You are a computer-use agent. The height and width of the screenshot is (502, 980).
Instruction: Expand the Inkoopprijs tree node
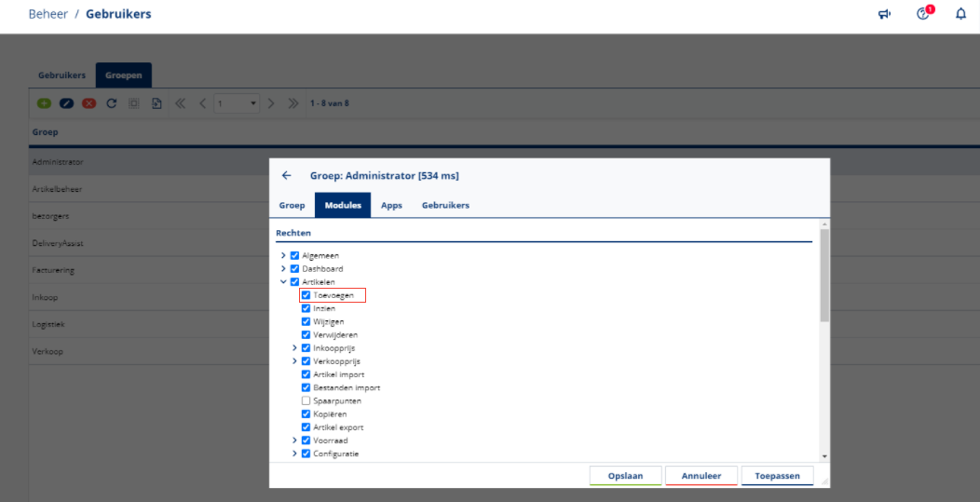coord(294,348)
